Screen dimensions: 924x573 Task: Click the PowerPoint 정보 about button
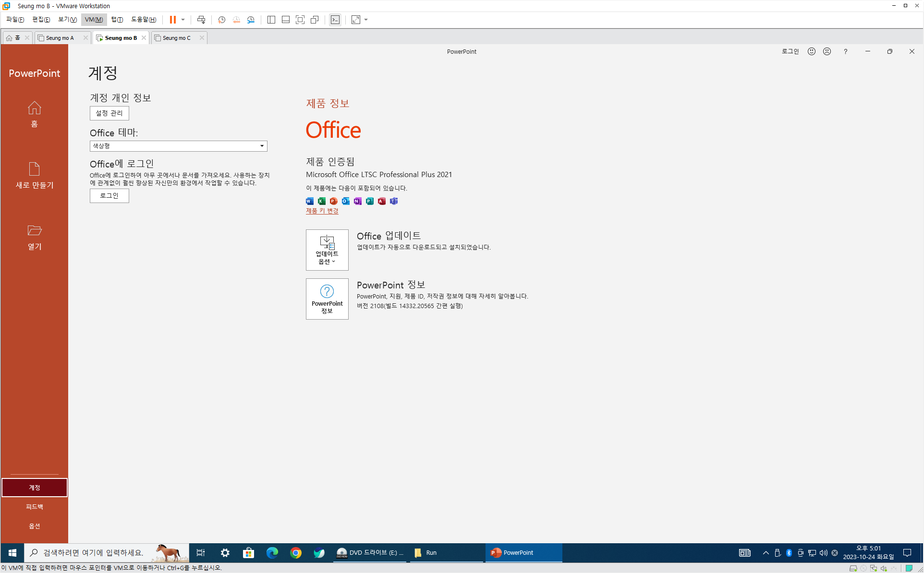(x=327, y=298)
